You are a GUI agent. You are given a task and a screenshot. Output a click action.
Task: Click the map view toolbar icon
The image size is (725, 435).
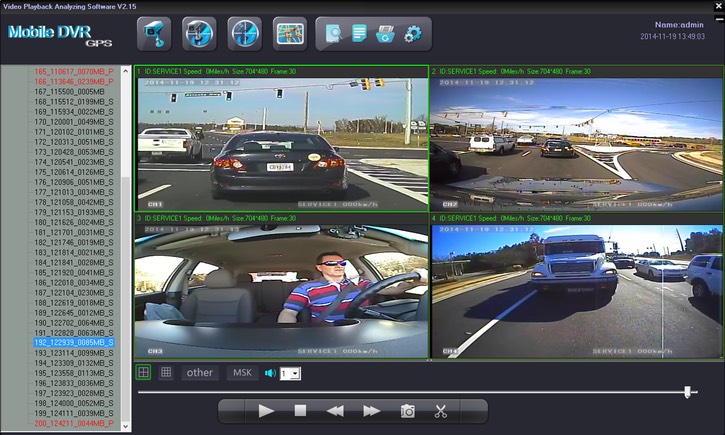[x=290, y=33]
